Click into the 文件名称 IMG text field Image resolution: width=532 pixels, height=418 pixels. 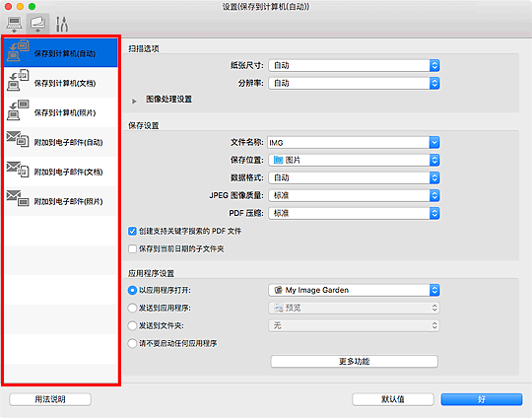tap(349, 143)
